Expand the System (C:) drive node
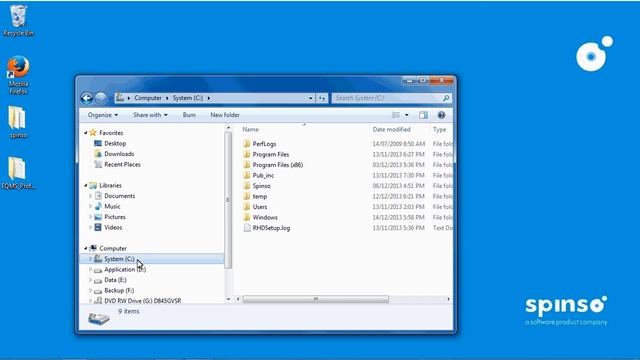The width and height of the screenshot is (640, 360). tap(90, 259)
